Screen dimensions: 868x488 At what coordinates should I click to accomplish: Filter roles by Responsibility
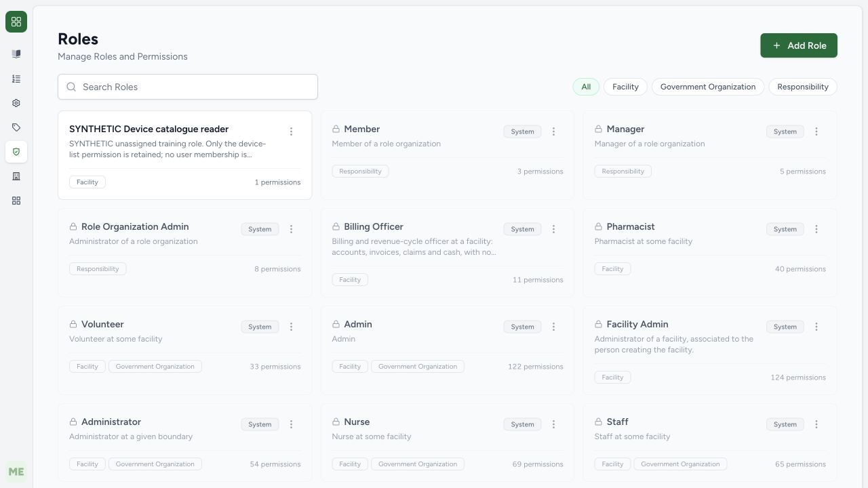(x=803, y=87)
